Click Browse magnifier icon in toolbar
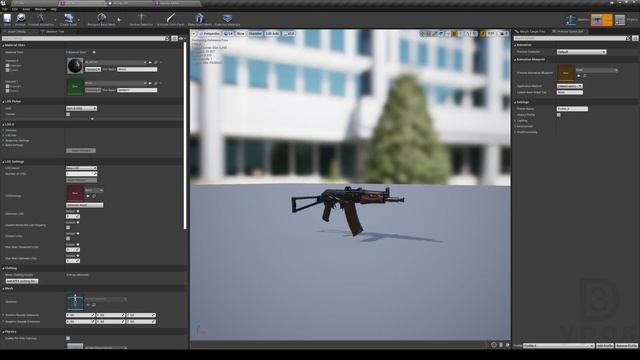640x360 pixels. point(20,18)
